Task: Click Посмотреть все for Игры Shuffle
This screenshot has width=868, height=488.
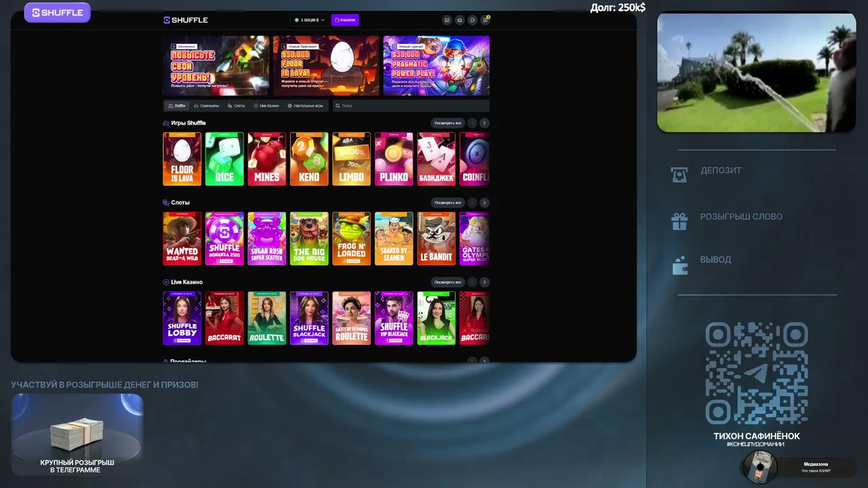Action: 448,123
